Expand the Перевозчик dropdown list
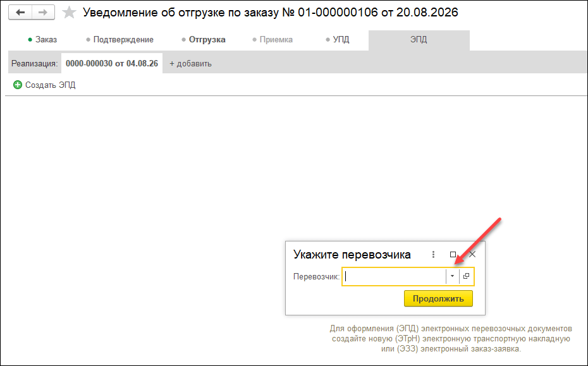The width and height of the screenshot is (588, 366). (452, 276)
